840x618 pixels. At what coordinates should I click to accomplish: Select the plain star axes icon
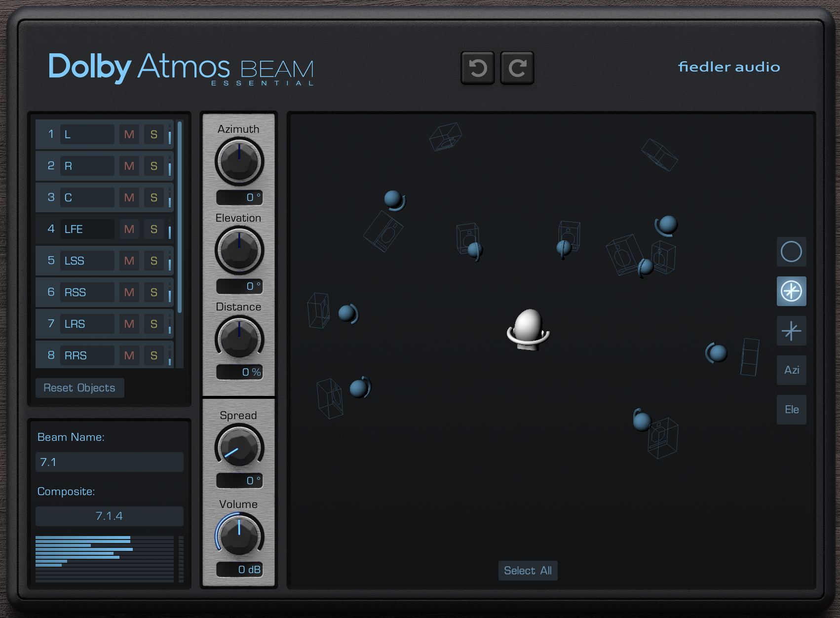791,331
